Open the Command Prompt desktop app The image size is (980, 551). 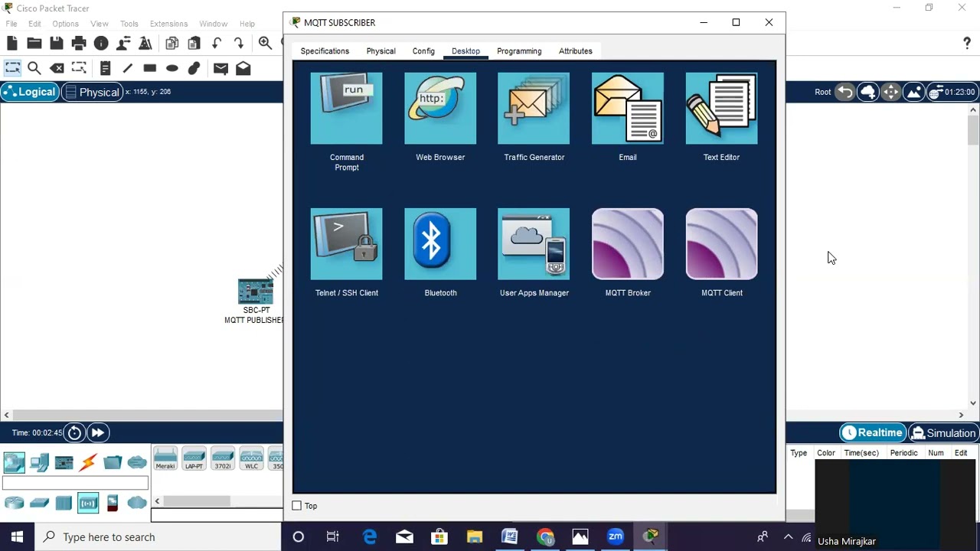(x=346, y=109)
